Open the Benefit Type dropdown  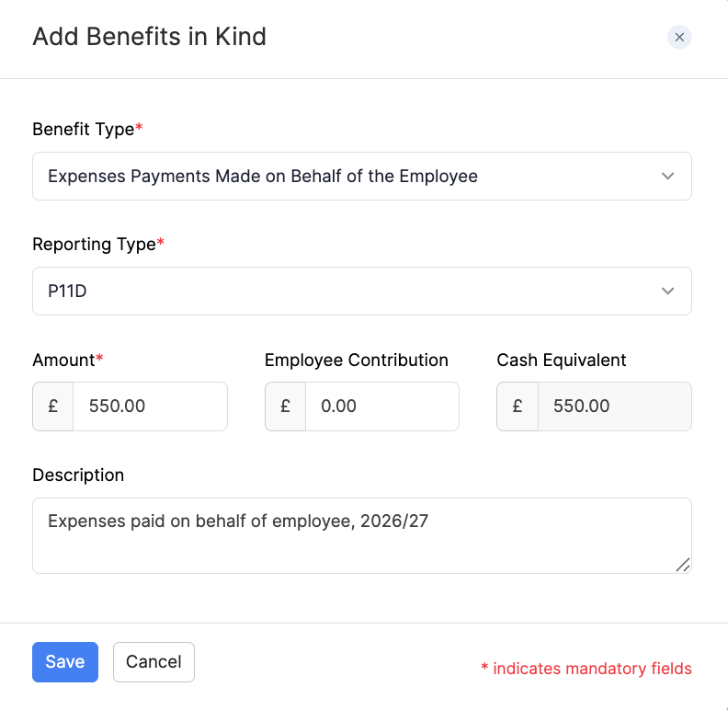(x=361, y=176)
